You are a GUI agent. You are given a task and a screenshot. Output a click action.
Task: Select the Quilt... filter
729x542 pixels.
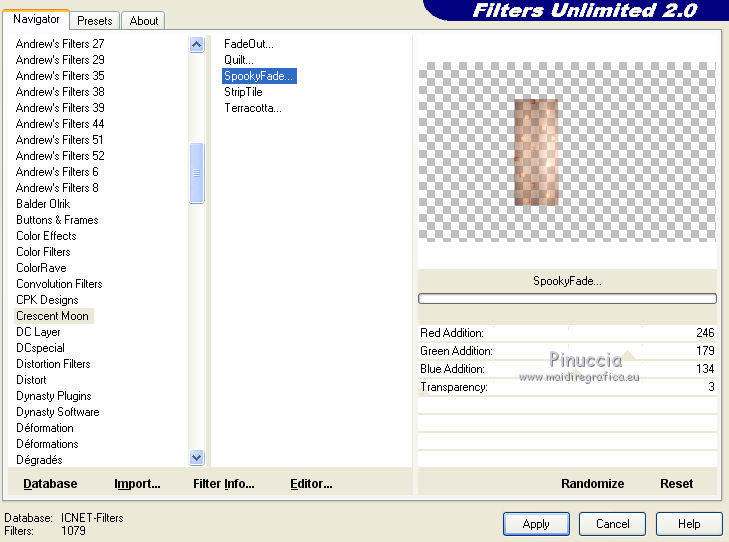pyautogui.click(x=239, y=60)
